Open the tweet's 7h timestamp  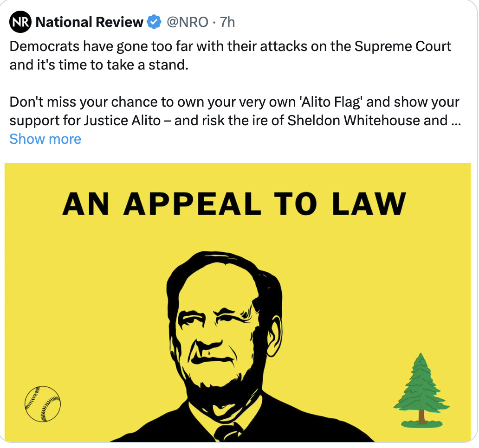[227, 22]
